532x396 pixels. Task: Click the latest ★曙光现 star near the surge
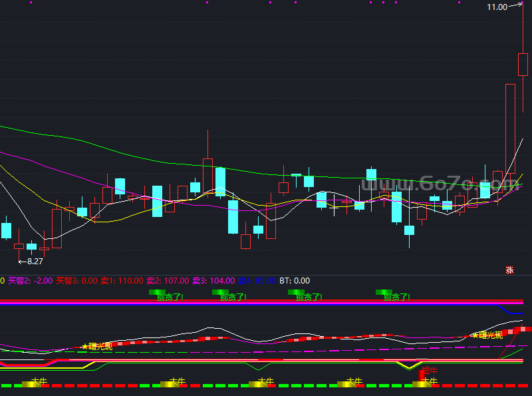(487, 335)
